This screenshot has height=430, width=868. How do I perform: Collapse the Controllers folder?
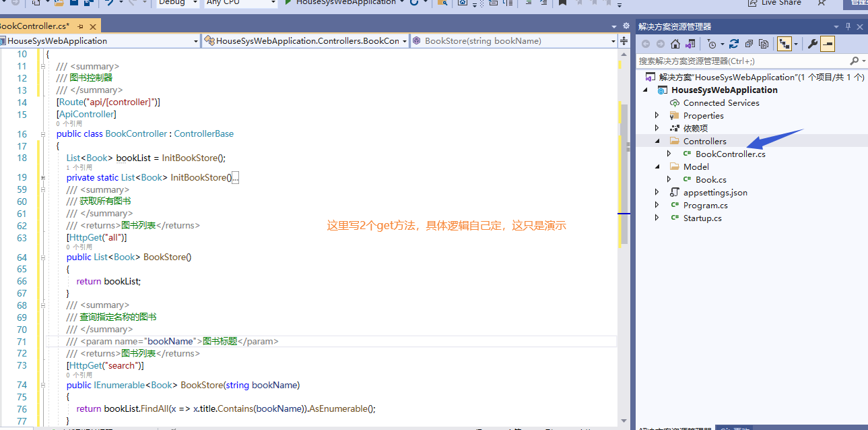(x=657, y=142)
